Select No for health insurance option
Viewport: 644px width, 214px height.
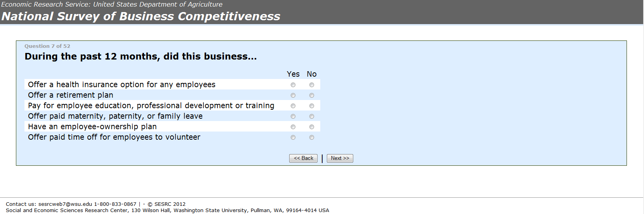[x=312, y=85]
